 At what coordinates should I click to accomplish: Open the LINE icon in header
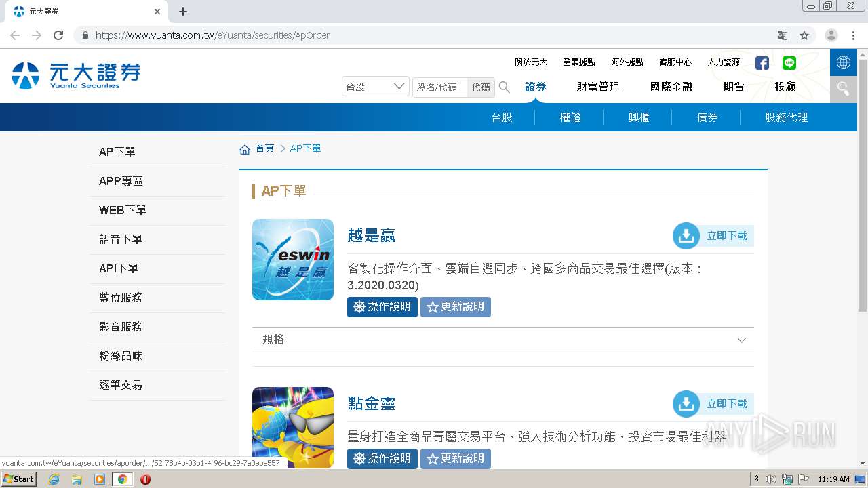[x=789, y=63]
